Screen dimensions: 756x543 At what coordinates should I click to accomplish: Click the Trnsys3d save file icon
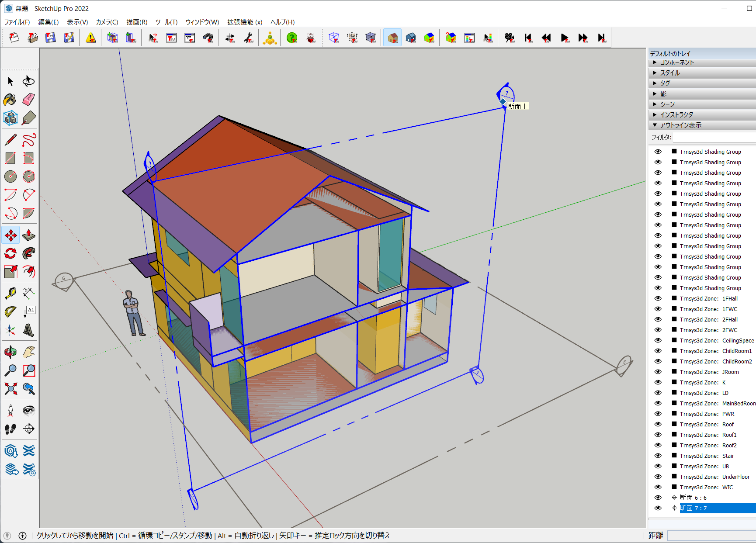click(x=50, y=38)
